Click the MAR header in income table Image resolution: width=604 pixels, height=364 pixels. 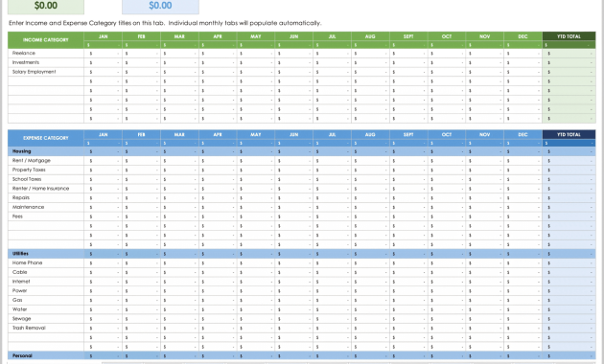click(179, 36)
